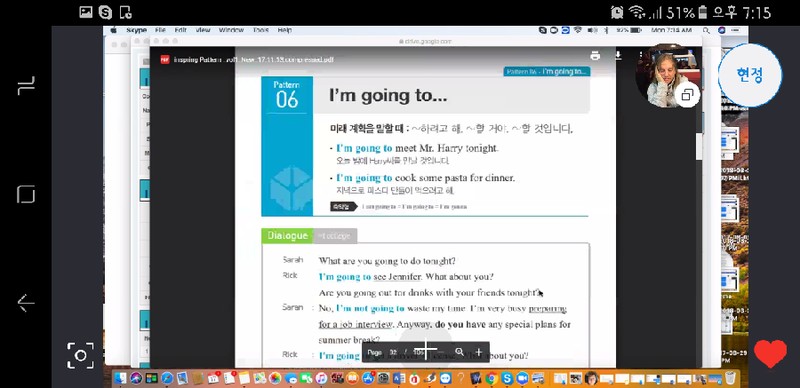This screenshot has width=800, height=388.
Task: Open the Window menu in menu bar
Action: (x=231, y=30)
